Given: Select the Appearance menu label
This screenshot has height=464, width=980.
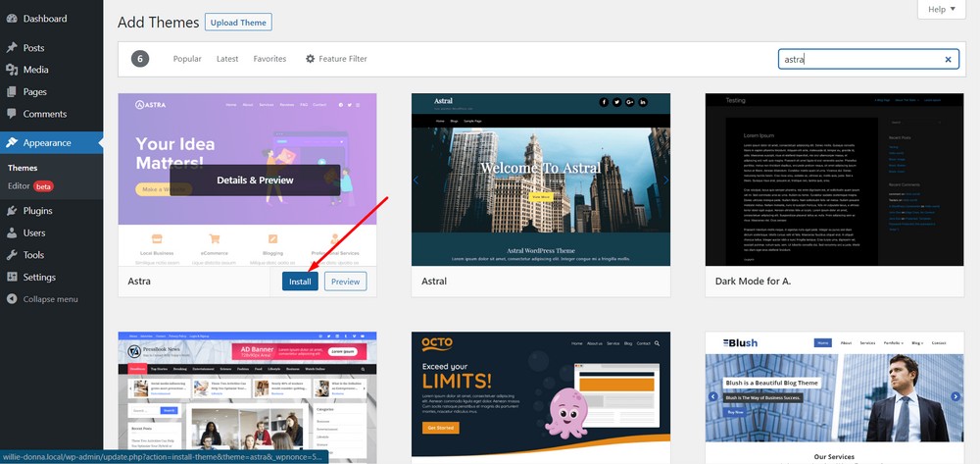Looking at the screenshot, I should tap(47, 142).
